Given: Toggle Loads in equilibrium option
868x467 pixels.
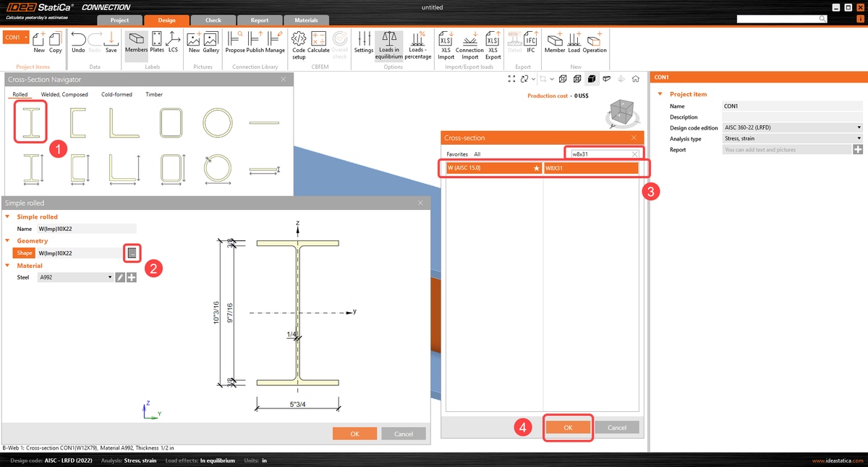Looking at the screenshot, I should coord(389,45).
